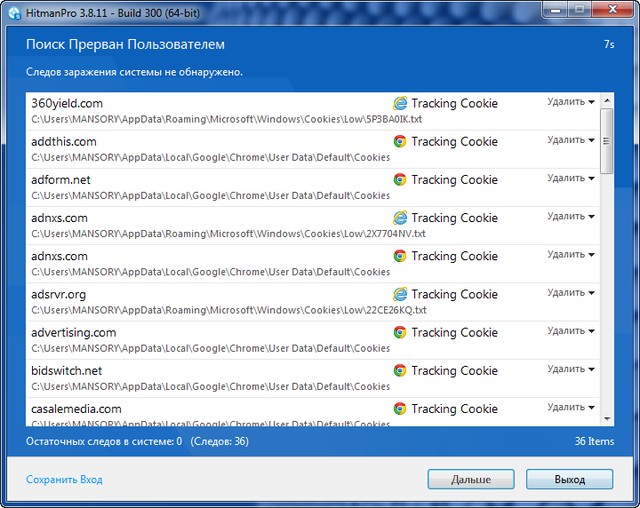The image size is (640, 508).
Task: Expand Удалить action menu for addthis.com
Action: [x=571, y=140]
